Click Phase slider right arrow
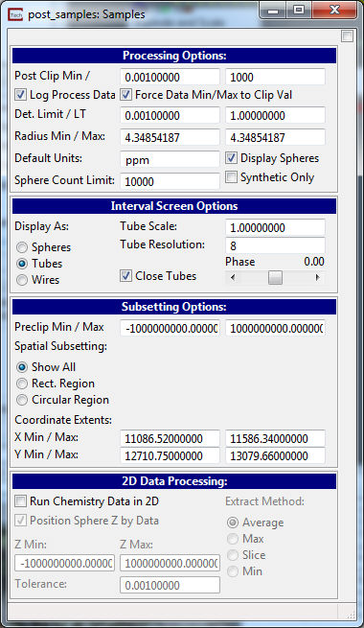The image size is (364, 628). [x=318, y=277]
